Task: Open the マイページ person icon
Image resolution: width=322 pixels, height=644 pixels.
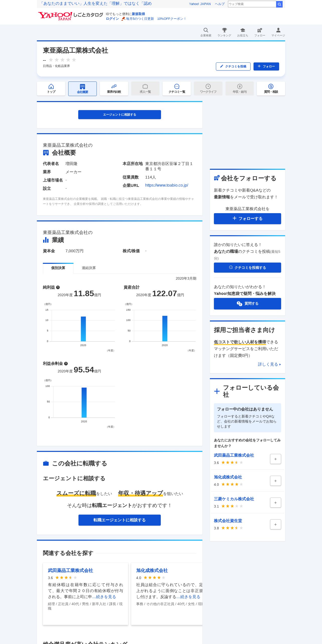Action: (x=278, y=32)
